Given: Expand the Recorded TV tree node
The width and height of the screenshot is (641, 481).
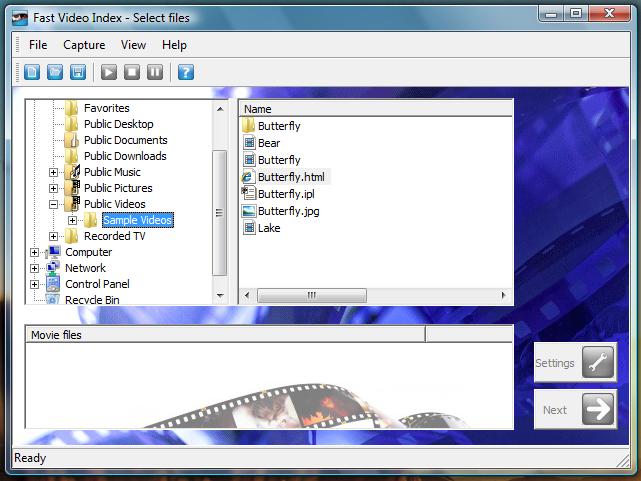Looking at the screenshot, I should click(54, 236).
